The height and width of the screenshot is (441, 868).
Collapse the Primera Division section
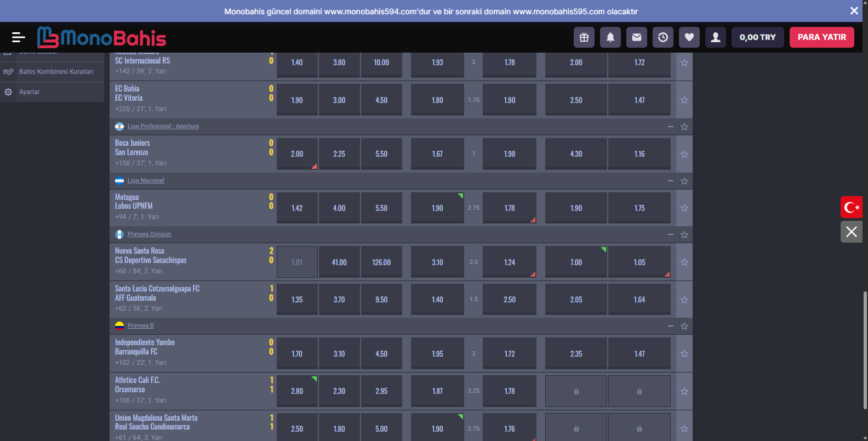click(x=671, y=234)
